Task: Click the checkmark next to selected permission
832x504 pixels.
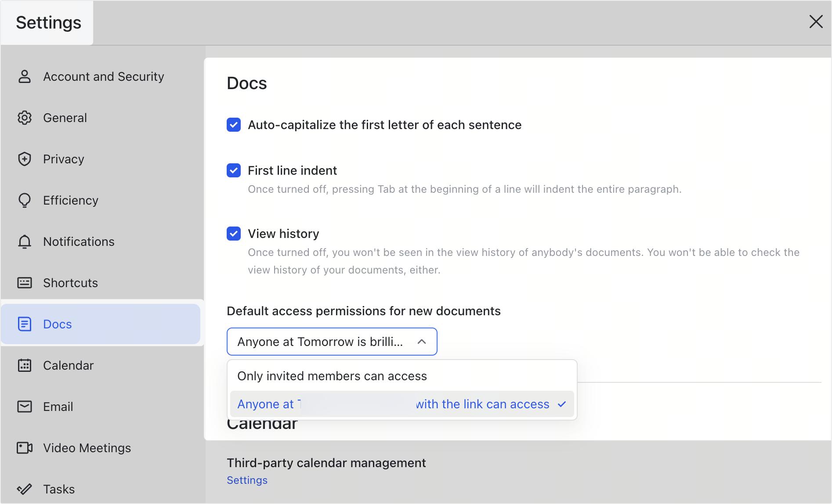Action: coord(561,404)
